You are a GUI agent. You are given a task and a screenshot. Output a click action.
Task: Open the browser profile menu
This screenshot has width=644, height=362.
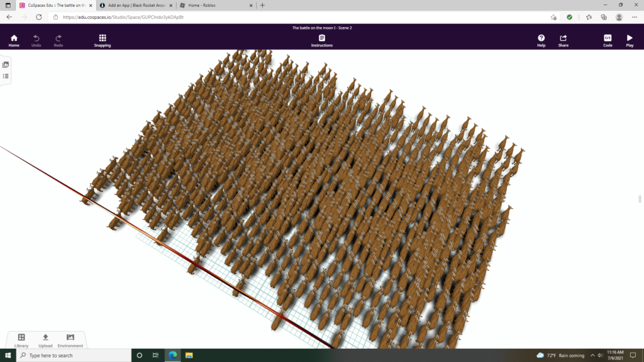(x=619, y=17)
